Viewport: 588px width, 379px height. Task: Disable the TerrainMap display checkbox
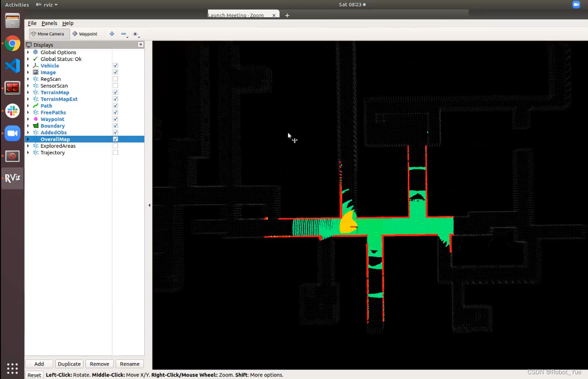[115, 92]
